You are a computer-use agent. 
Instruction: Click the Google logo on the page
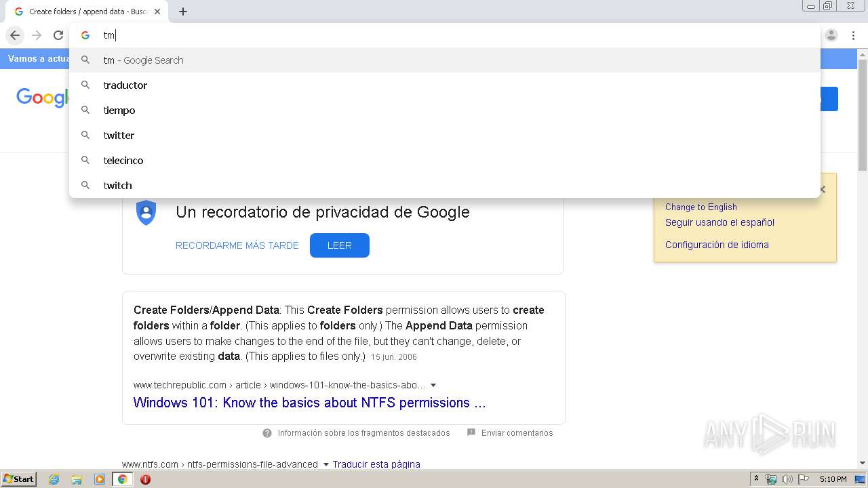coord(42,98)
